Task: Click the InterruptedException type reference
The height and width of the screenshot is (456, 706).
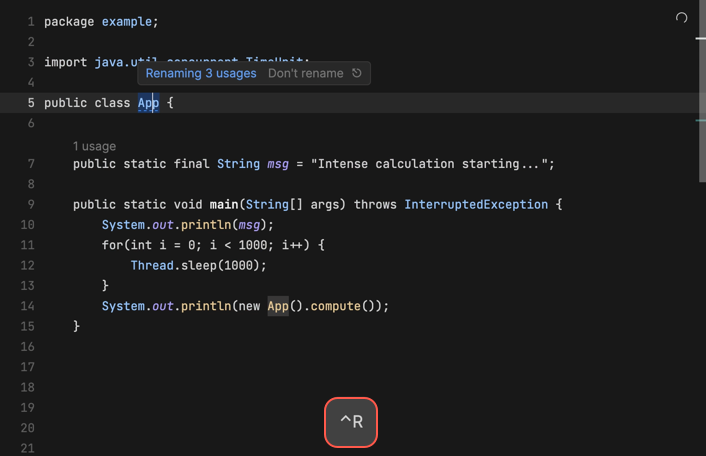Action: pyautogui.click(x=476, y=205)
